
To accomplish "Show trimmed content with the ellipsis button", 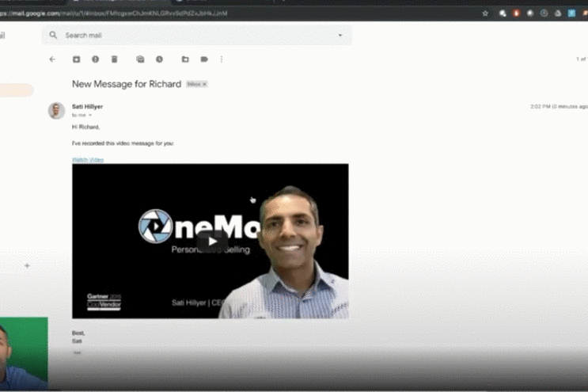I will click(x=78, y=352).
